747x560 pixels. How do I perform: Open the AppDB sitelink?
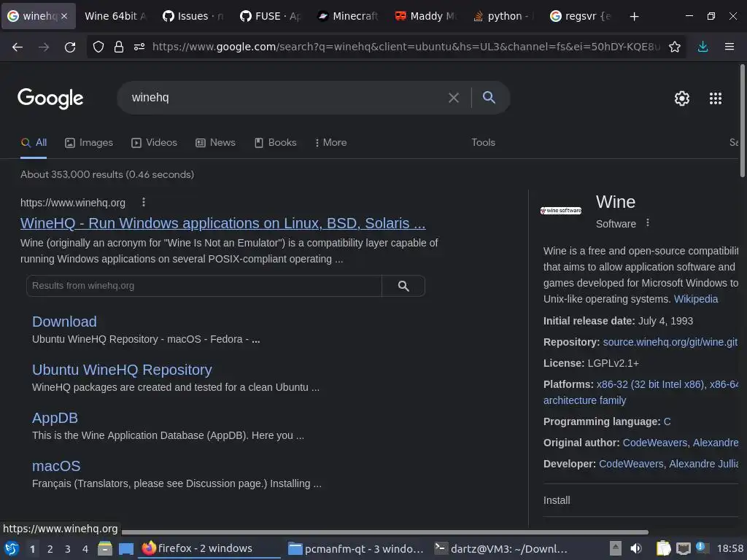coord(55,418)
